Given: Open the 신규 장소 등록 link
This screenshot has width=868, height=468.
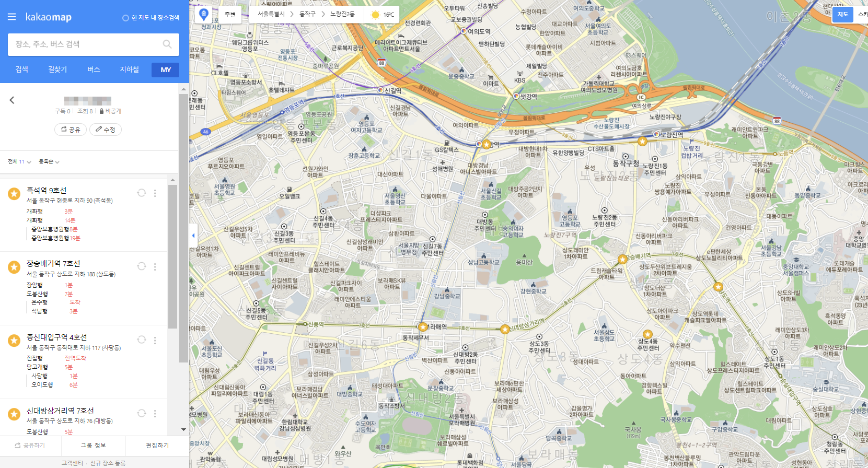Looking at the screenshot, I should 108,463.
